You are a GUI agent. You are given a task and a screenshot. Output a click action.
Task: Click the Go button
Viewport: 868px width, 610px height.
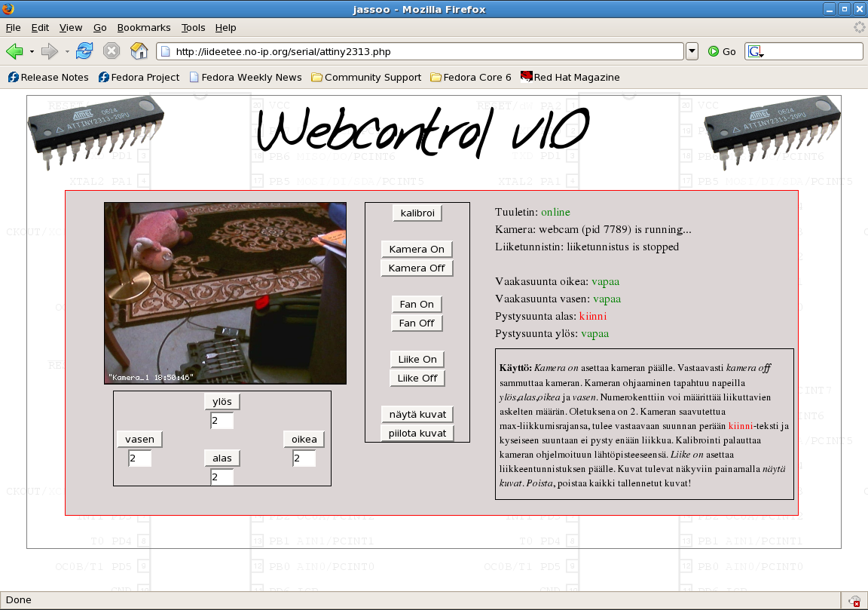(x=722, y=51)
